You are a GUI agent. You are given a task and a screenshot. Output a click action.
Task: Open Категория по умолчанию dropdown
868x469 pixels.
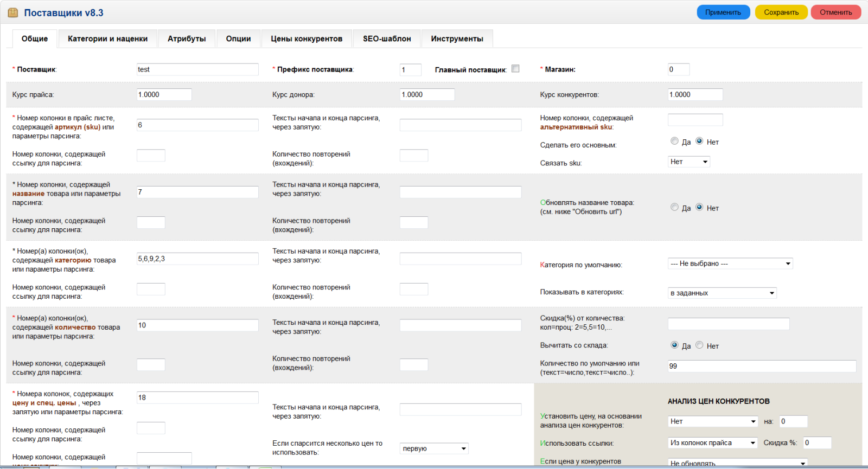point(730,264)
